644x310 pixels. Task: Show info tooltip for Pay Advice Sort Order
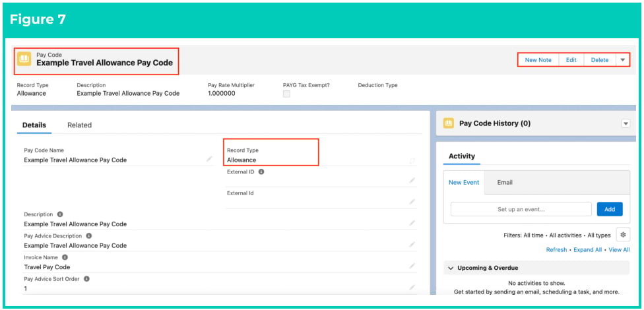click(x=86, y=278)
